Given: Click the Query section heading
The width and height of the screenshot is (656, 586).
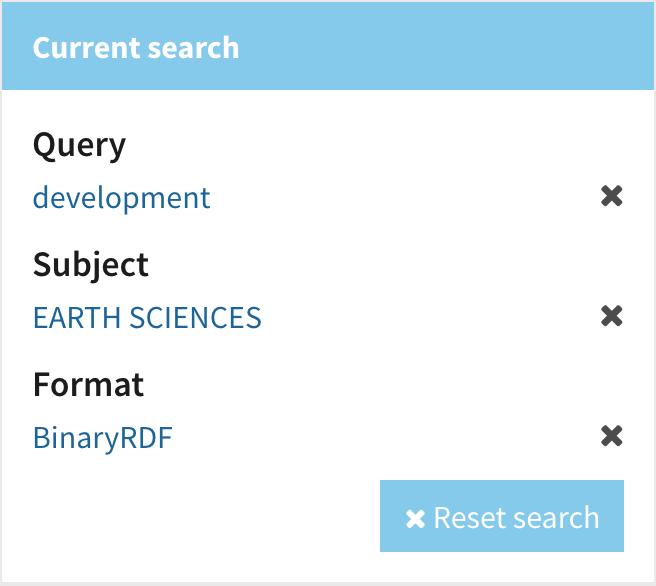Looking at the screenshot, I should 79,146.
